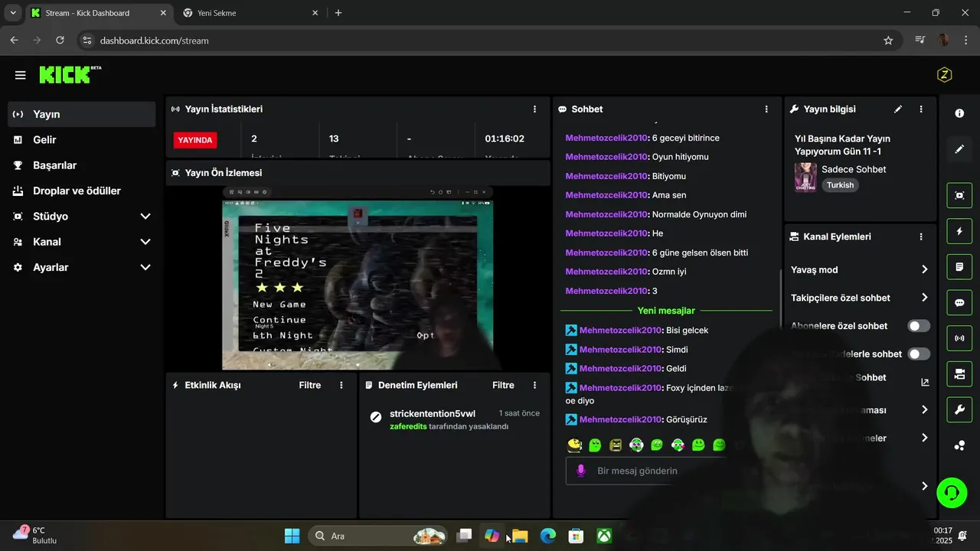This screenshot has width=980, height=551.
Task: Open Yavaş mod settings arrow
Action: point(924,269)
